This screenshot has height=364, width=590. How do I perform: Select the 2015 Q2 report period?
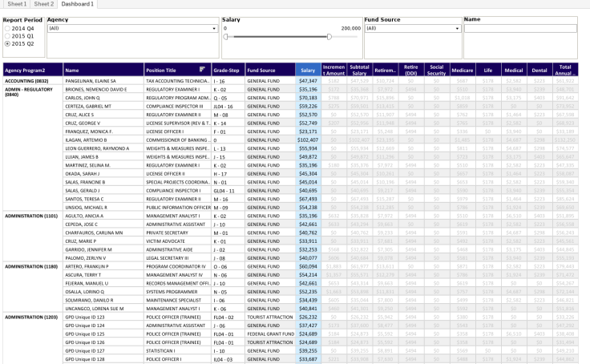pyautogui.click(x=6, y=43)
